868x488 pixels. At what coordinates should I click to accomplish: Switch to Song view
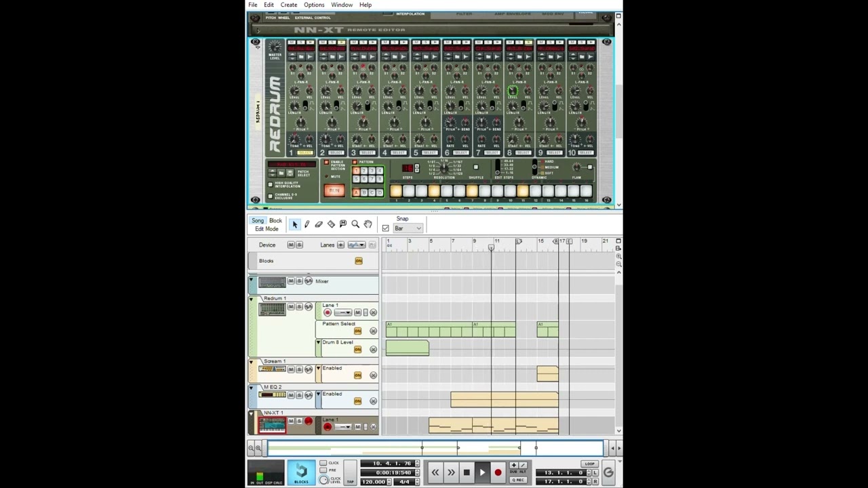pos(258,221)
